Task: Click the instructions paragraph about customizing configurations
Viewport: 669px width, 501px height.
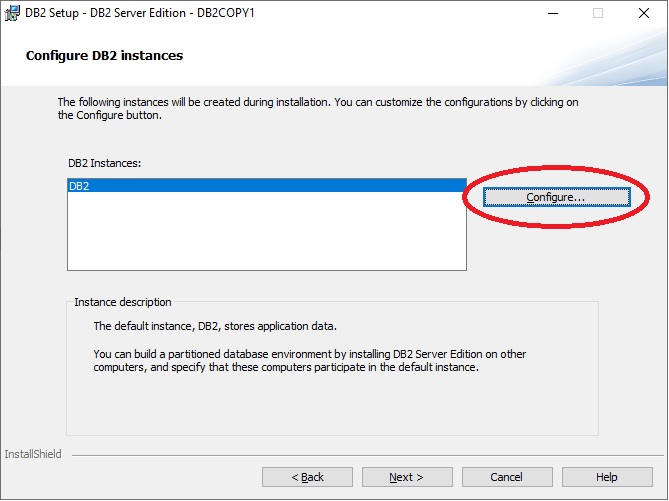Action: click(317, 108)
